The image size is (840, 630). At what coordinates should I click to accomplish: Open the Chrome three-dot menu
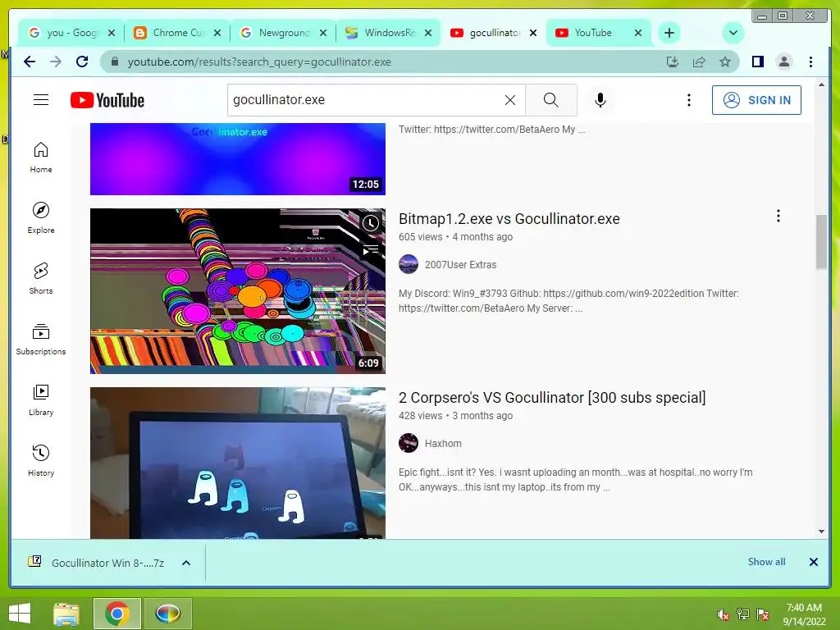(810, 62)
